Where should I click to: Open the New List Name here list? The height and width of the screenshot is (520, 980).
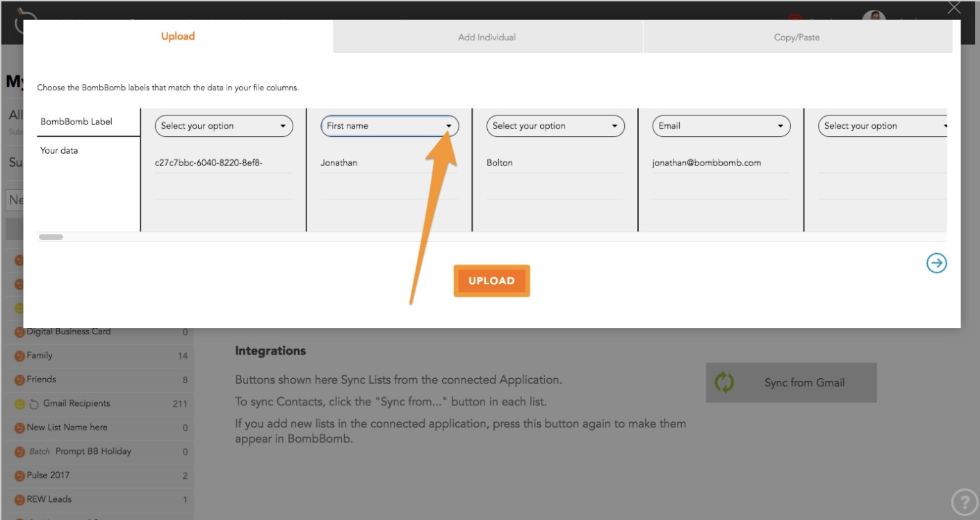[x=67, y=427]
